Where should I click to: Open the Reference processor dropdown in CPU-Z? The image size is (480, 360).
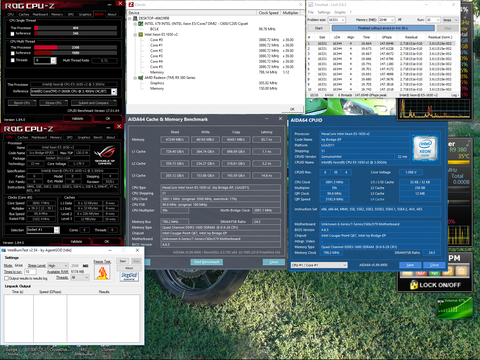point(114,91)
